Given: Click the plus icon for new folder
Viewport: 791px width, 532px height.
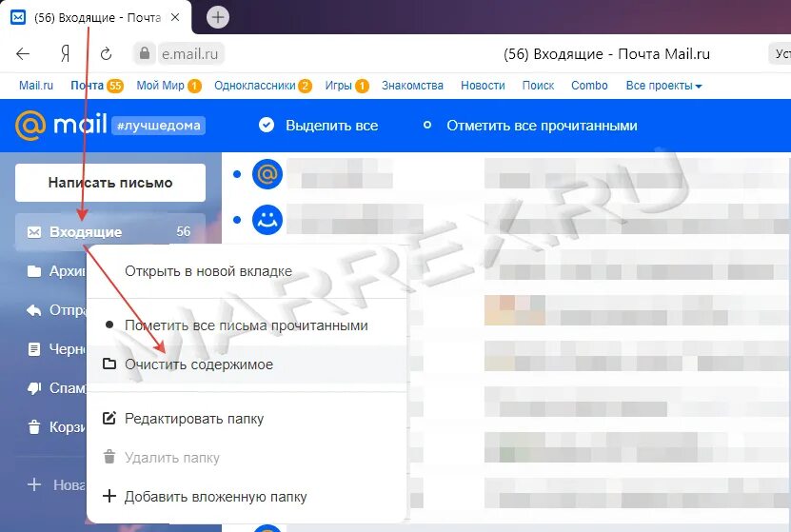Looking at the screenshot, I should click(34, 484).
